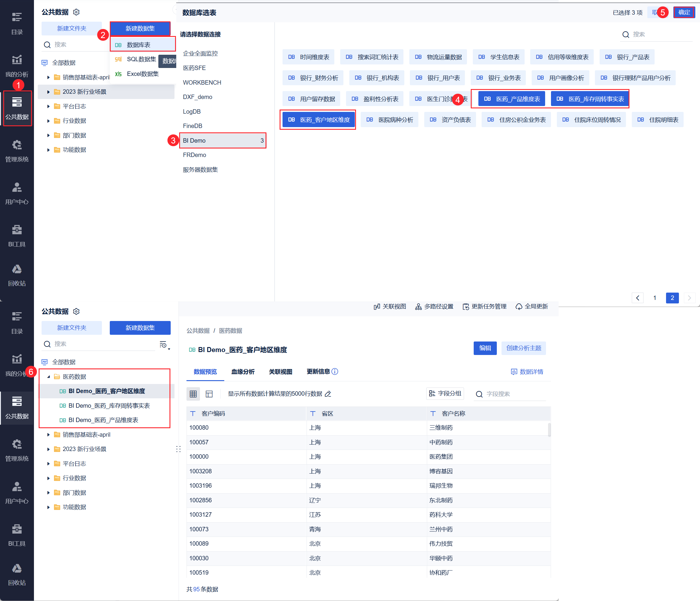This screenshot has width=700, height=601.
Task: Trigger 全局更新 refresh icon
Action: pyautogui.click(x=518, y=307)
